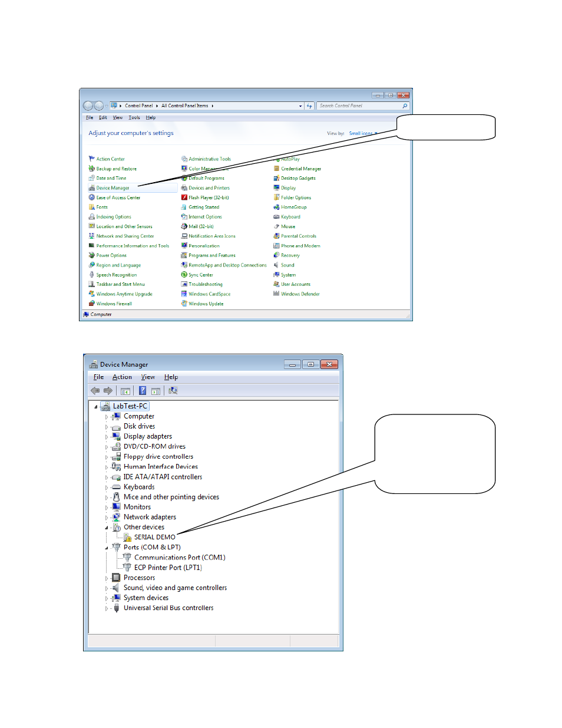The width and height of the screenshot is (562, 728).
Task: Click the Mice and other pointing devices icon
Action: (116, 497)
